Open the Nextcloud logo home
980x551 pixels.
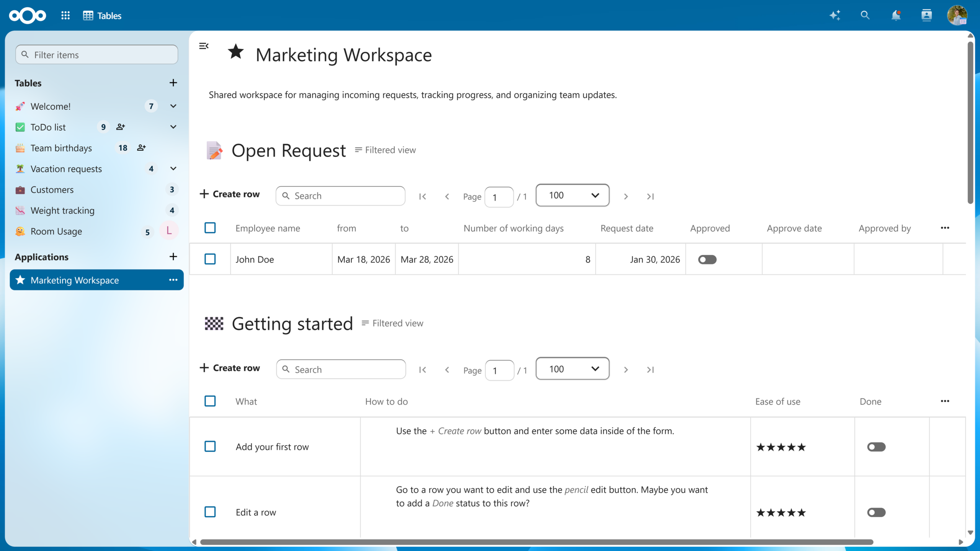(x=28, y=15)
